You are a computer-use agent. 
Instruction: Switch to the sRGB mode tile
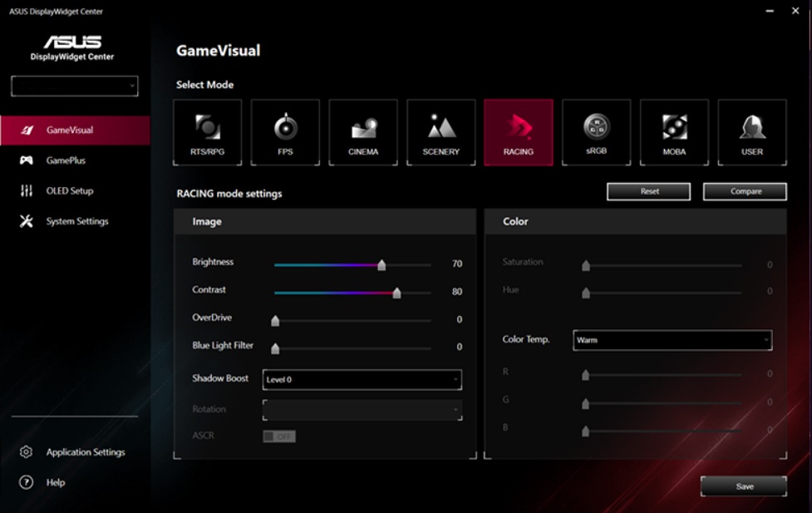coord(596,133)
